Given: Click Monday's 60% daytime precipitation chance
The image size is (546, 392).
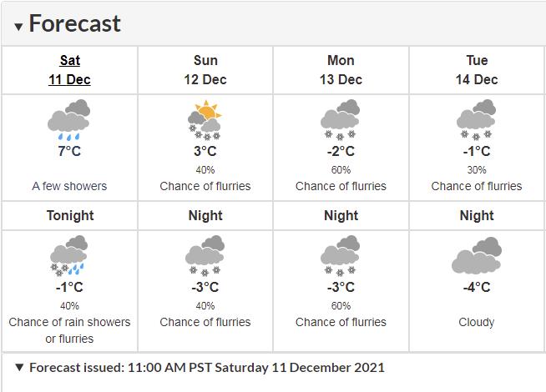Looking at the screenshot, I should (341, 169).
